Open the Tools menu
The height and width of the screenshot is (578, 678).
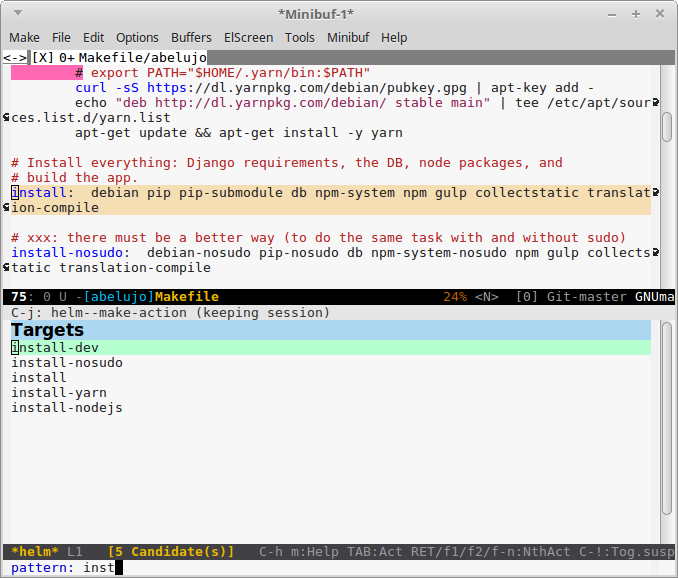click(x=300, y=37)
